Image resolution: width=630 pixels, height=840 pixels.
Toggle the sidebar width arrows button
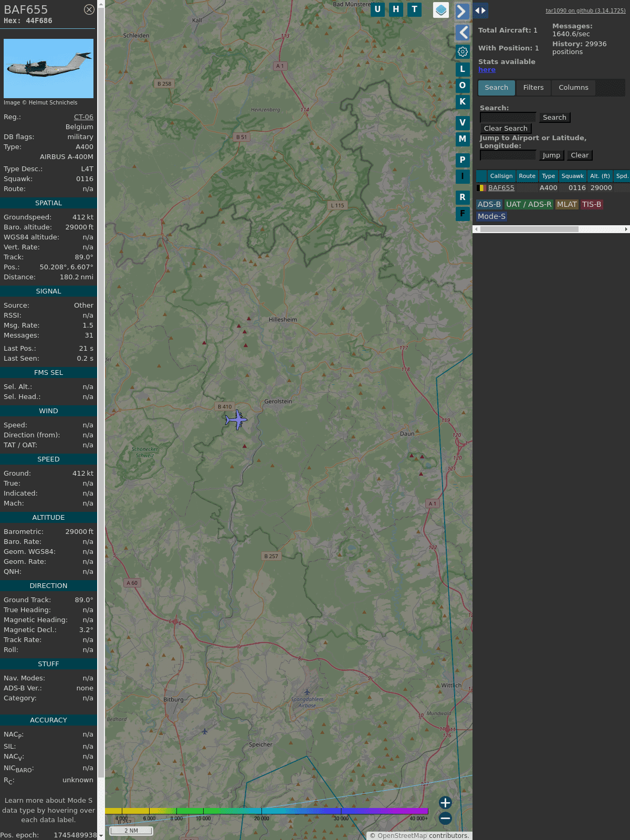tap(480, 10)
